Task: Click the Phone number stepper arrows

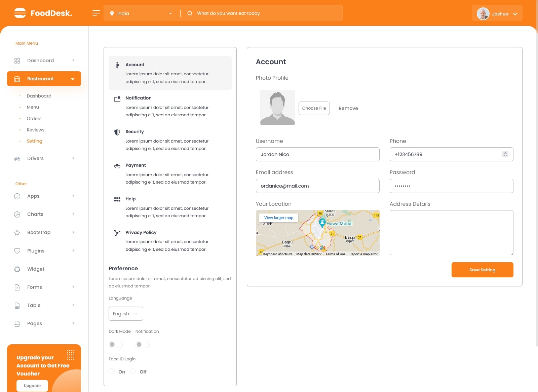Action: pyautogui.click(x=505, y=154)
